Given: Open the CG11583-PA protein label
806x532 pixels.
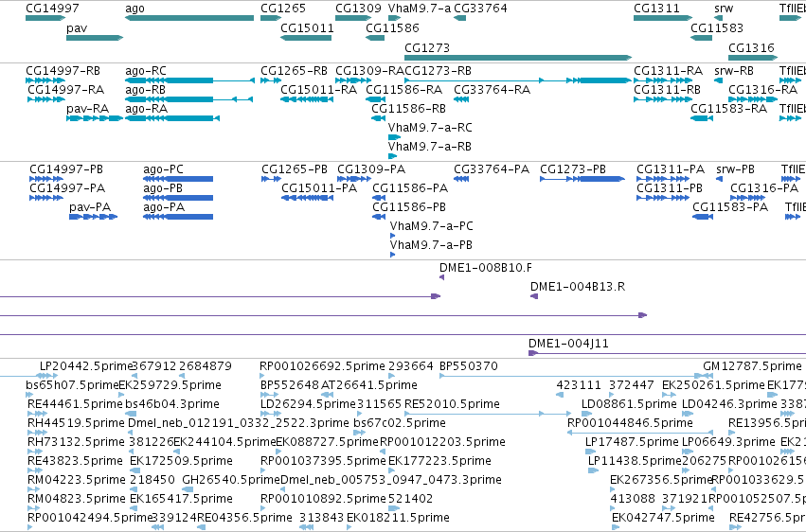Looking at the screenshot, I should click(730, 207).
